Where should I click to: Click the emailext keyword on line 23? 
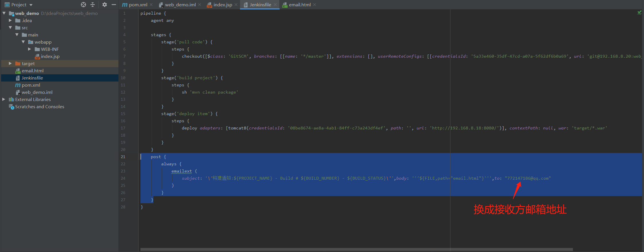pos(182,171)
